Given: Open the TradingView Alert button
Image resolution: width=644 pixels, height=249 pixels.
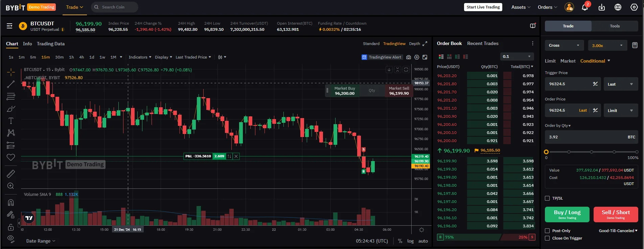Looking at the screenshot, I should 382,57.
